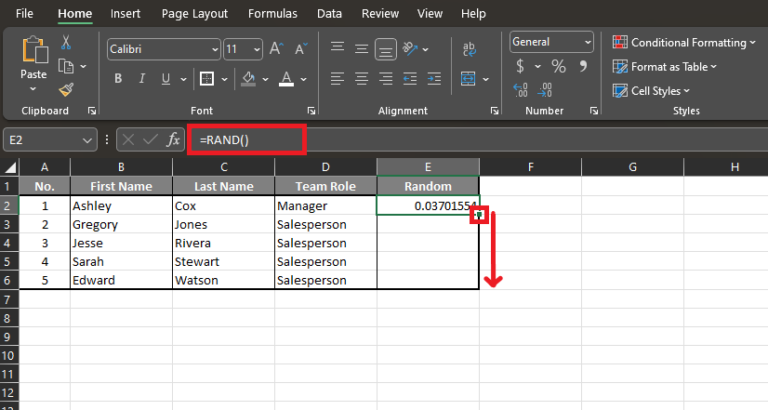
Task: Toggle Italic formatting
Action: pyautogui.click(x=142, y=78)
